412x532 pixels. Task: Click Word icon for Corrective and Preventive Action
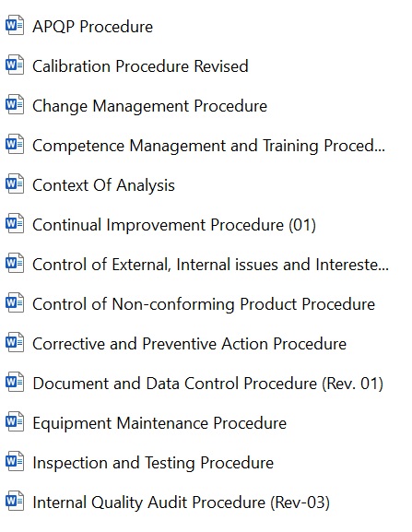pyautogui.click(x=15, y=342)
